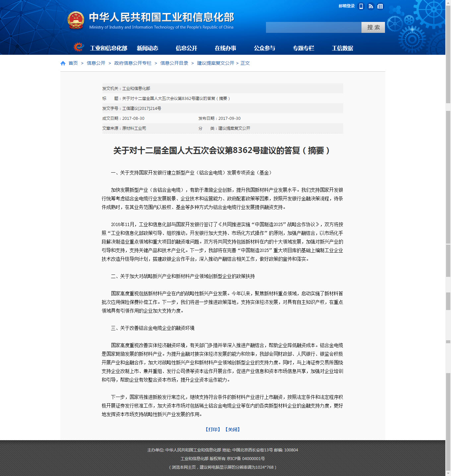451x476 pixels.
Task: Click the national emblem logo
Action: coord(76,21)
